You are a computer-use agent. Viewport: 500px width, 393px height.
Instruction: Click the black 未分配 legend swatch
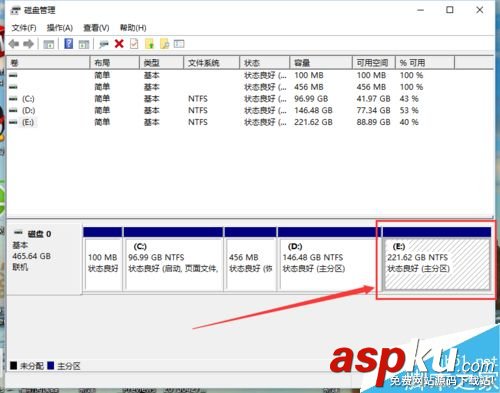click(14, 366)
